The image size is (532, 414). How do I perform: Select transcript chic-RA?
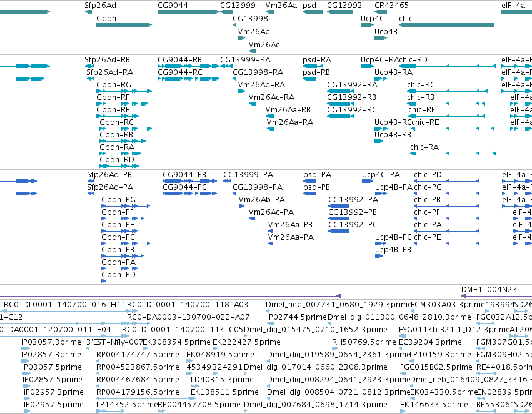click(x=424, y=147)
